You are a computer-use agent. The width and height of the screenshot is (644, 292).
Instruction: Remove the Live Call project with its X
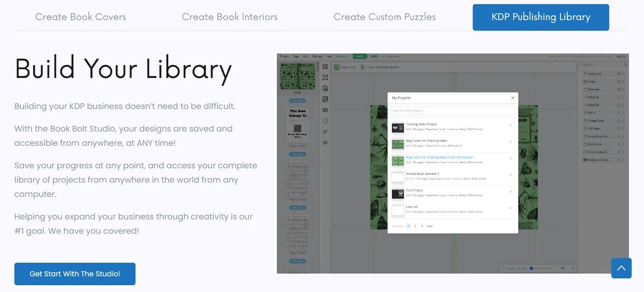coord(510,208)
